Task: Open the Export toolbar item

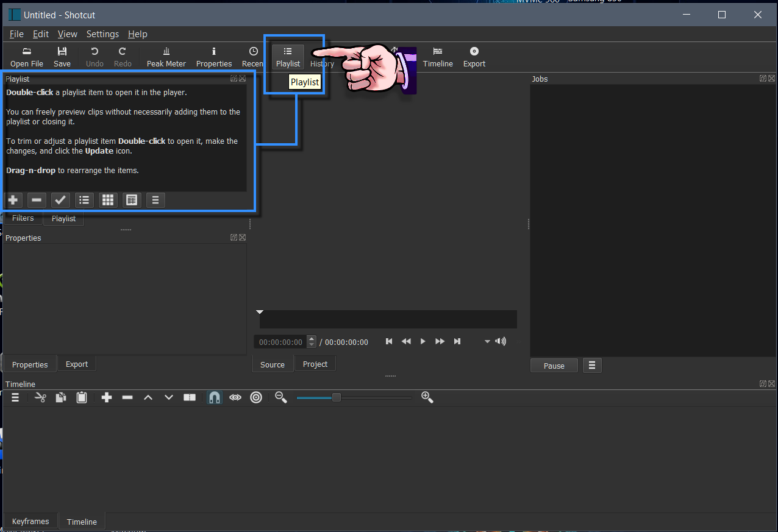Action: [x=474, y=57]
